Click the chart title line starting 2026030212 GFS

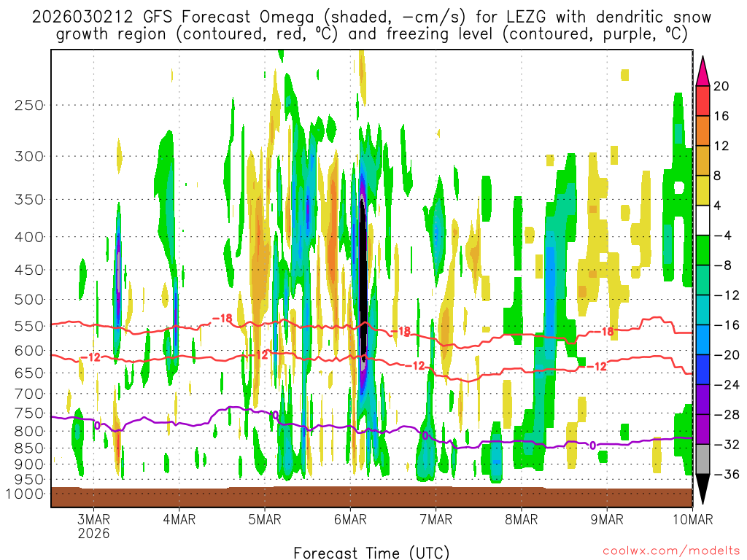[371, 17]
